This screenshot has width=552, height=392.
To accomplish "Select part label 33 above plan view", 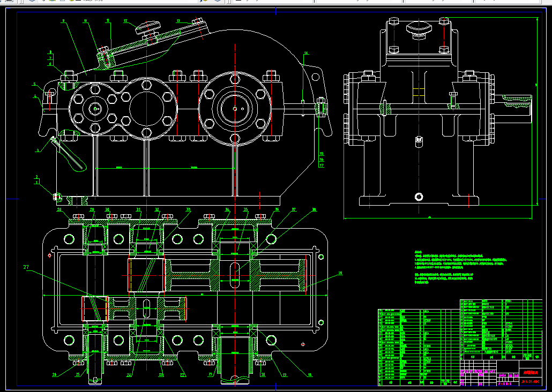I will 188,209.
